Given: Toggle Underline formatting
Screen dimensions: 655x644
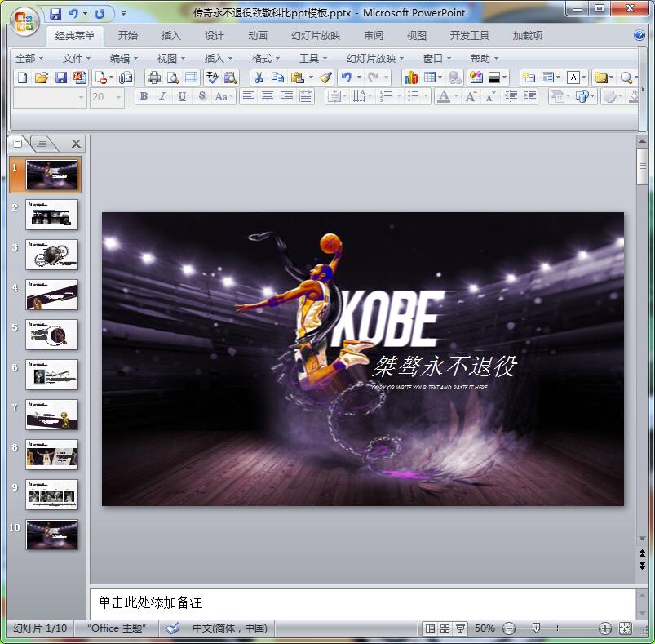Looking at the screenshot, I should pyautogui.click(x=182, y=97).
